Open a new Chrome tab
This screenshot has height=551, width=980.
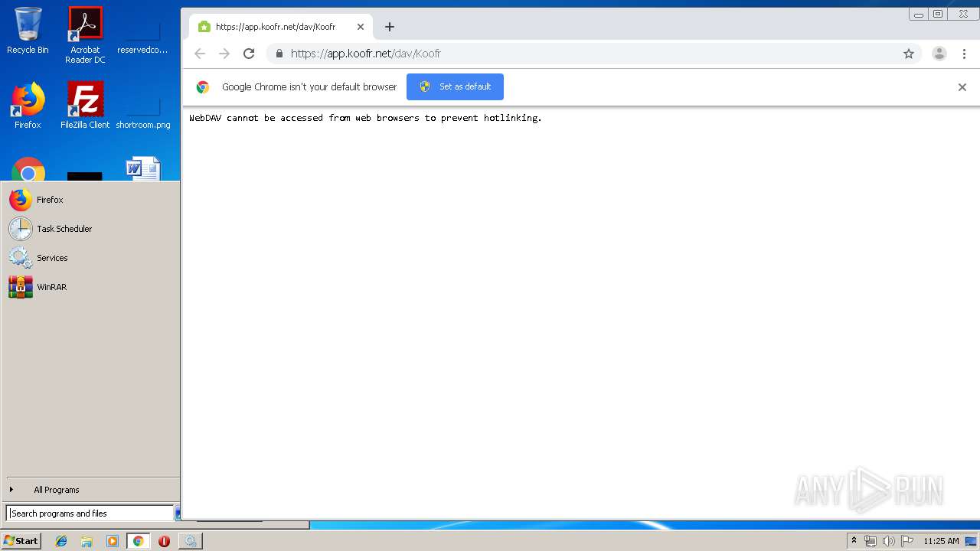click(x=389, y=27)
